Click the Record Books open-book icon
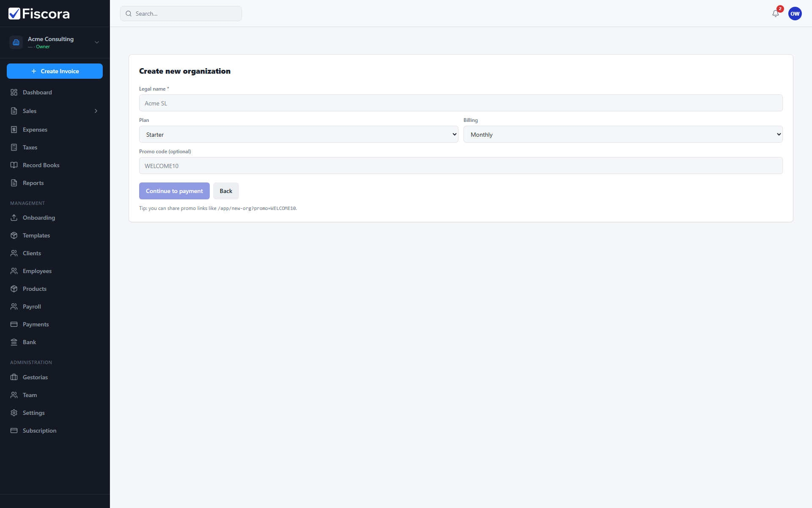The height and width of the screenshot is (508, 812). click(x=14, y=165)
